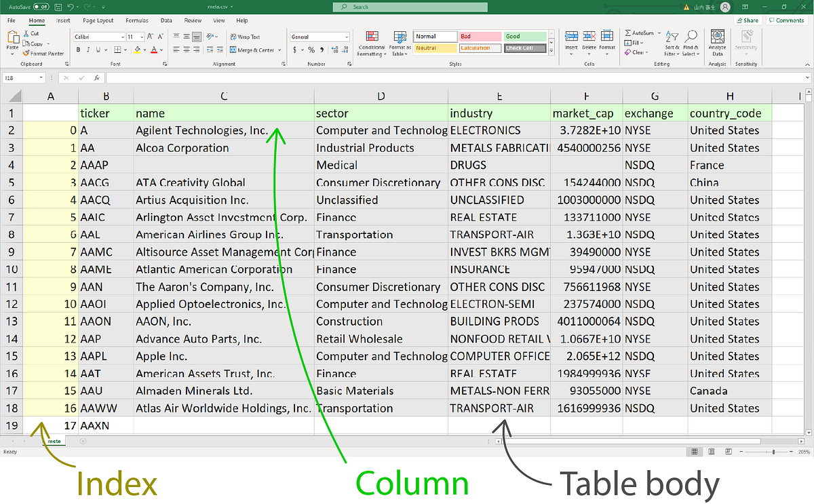Open the Comments panel

tap(786, 20)
